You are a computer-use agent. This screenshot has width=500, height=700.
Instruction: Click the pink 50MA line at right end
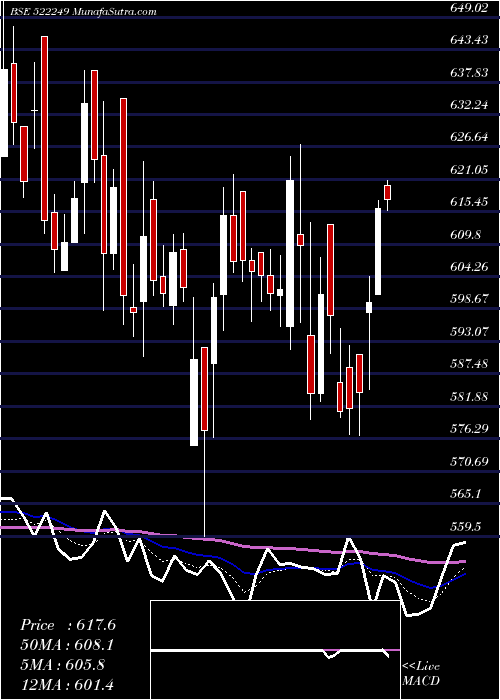(x=462, y=562)
